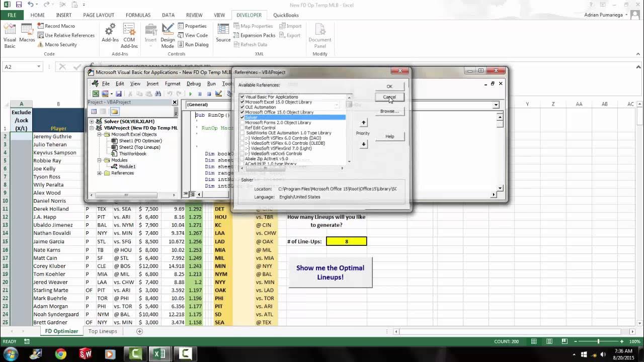Screen dimensions: 644x362
Task: Toggle the Solver reference checkbox
Action: (x=242, y=117)
